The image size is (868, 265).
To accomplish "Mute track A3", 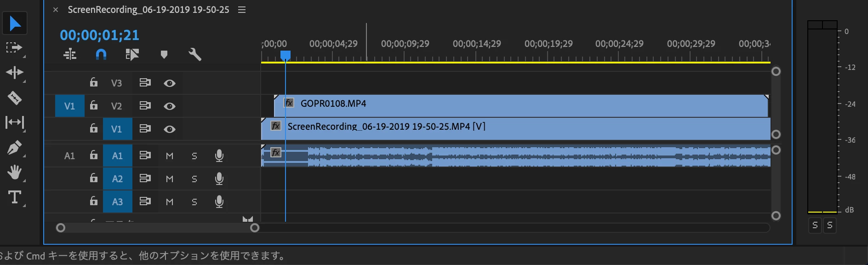I will point(170,202).
